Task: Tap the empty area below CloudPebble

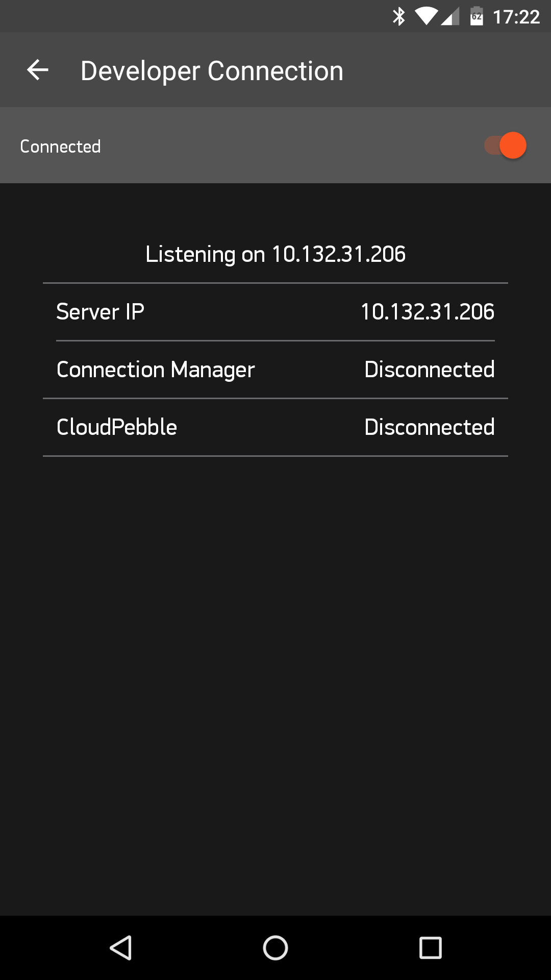Action: coord(275,664)
